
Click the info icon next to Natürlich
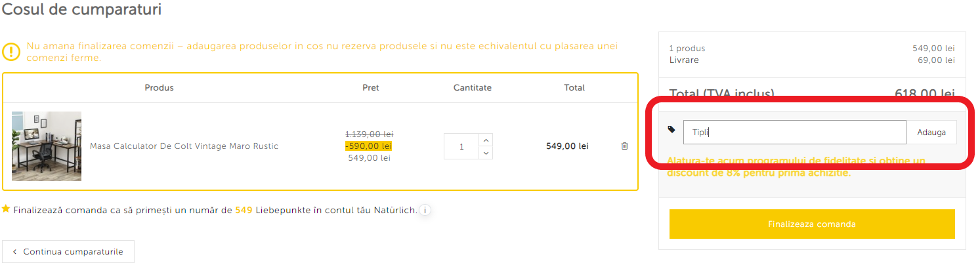pos(425,211)
